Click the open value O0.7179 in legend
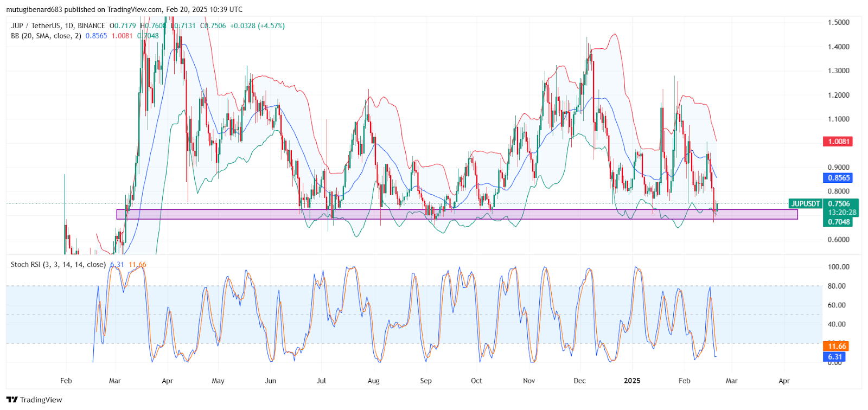868x410 pixels. point(123,25)
